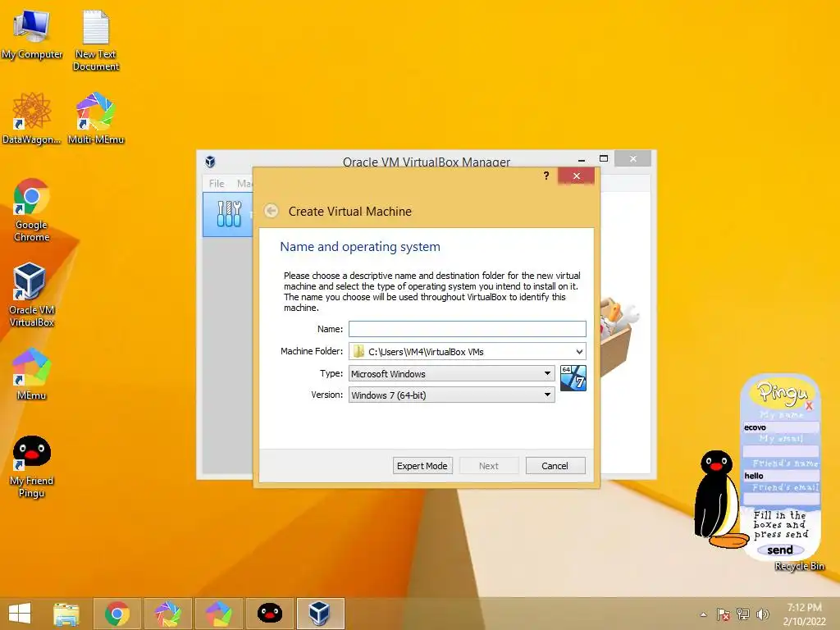Image resolution: width=840 pixels, height=630 pixels.
Task: Open the Version dropdown showing Windows 7 (64-bit)
Action: (452, 395)
